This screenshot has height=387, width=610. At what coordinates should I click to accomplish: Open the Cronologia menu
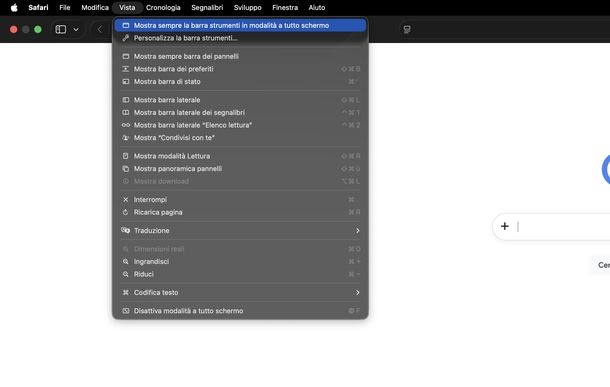(163, 8)
